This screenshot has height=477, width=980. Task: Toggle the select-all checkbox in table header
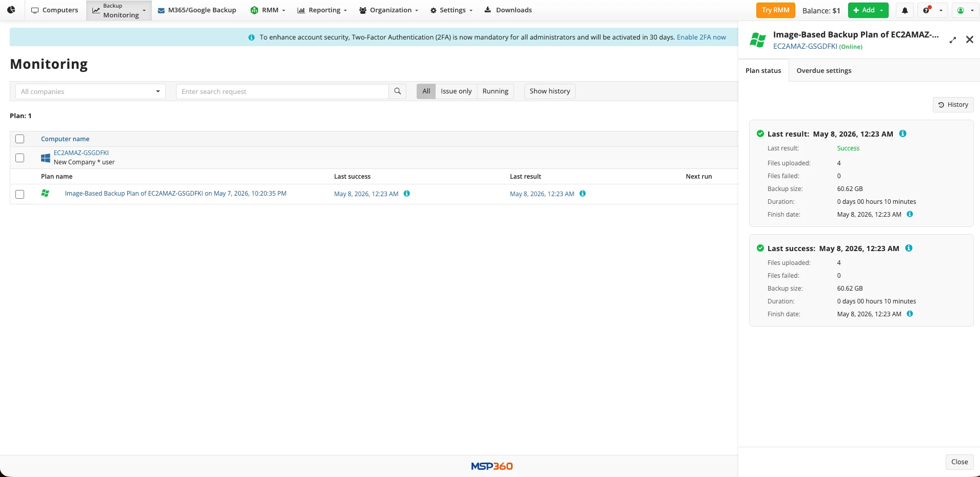[x=20, y=139]
